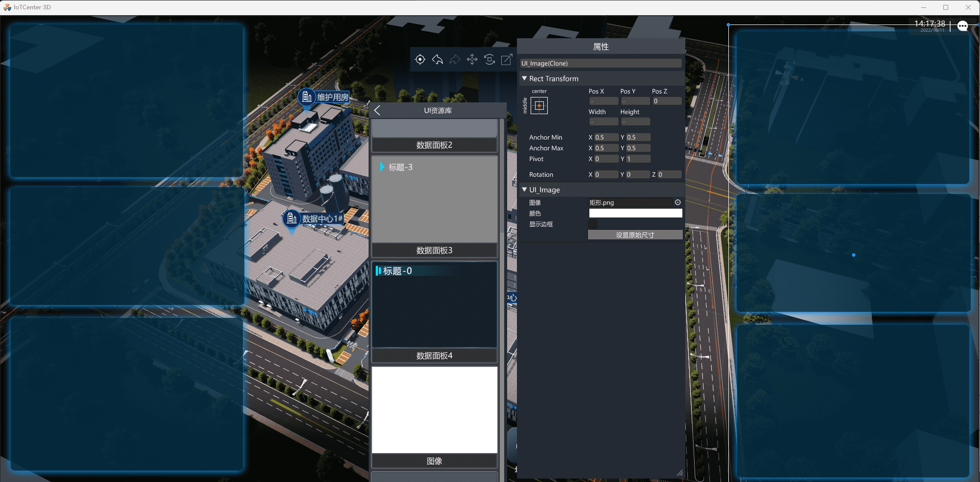
Task: Click the Pos X input field
Action: 604,101
